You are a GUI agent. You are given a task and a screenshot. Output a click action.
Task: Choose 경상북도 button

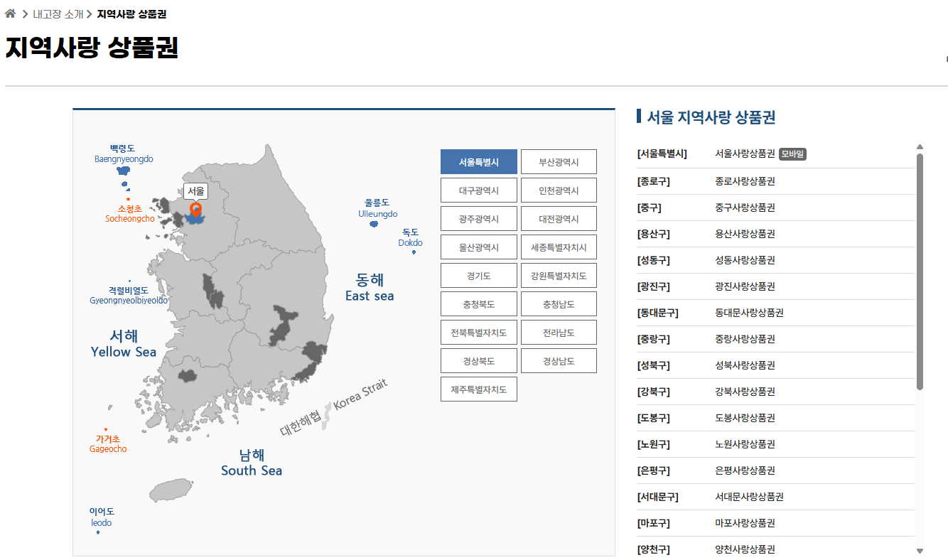[479, 361]
